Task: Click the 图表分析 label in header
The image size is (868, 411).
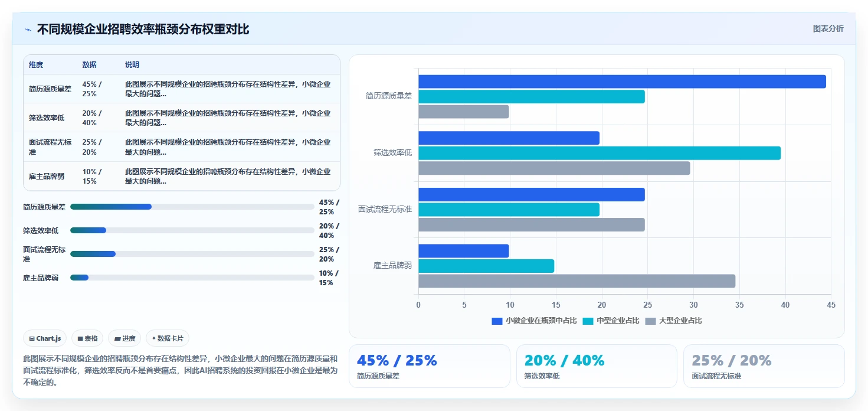Action: (x=828, y=28)
